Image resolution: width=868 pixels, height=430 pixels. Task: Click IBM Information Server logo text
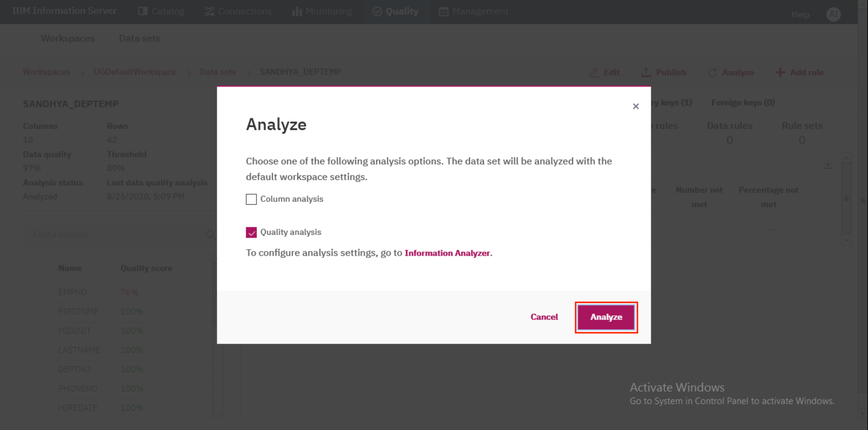(64, 11)
